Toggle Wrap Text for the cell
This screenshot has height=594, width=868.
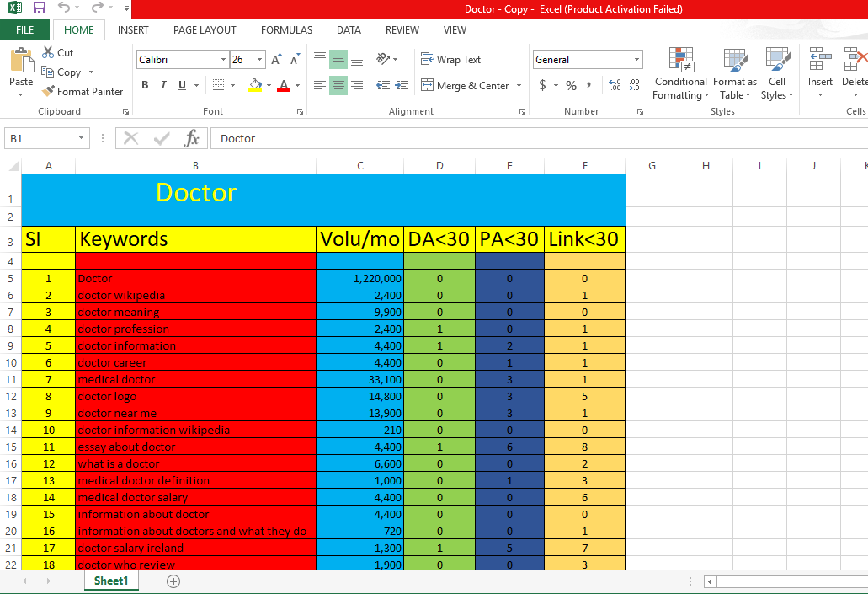click(450, 60)
